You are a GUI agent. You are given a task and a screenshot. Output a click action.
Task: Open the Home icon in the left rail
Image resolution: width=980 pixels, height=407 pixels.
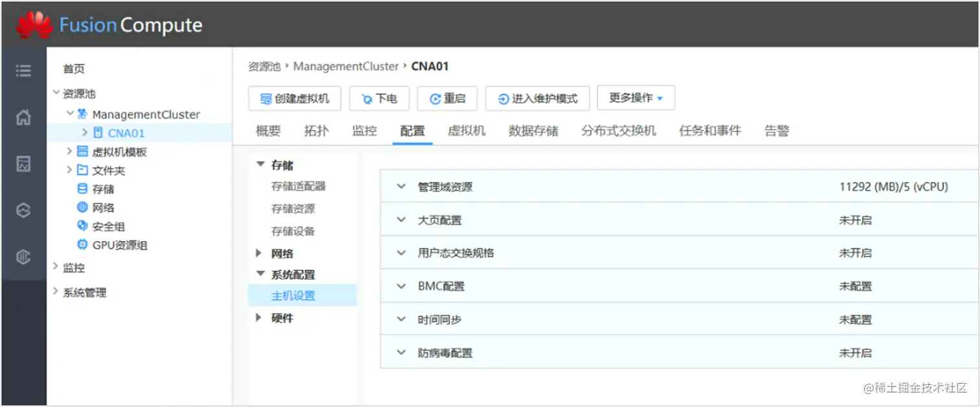(23, 117)
